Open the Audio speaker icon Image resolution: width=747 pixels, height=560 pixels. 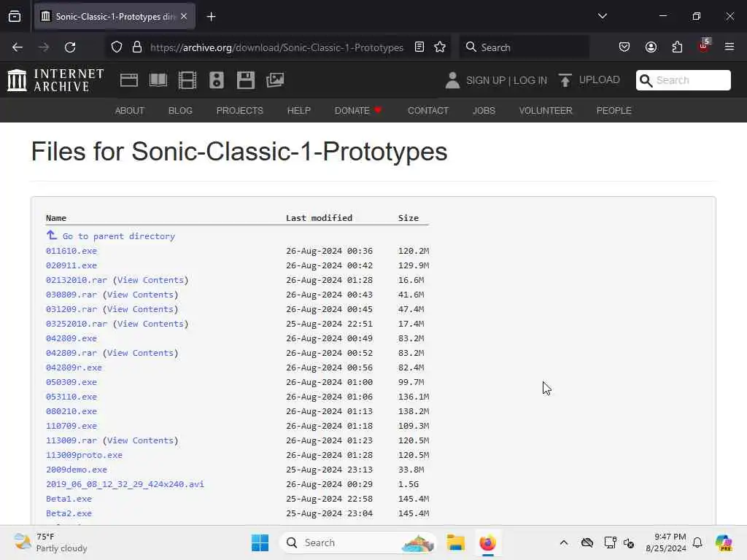216,80
